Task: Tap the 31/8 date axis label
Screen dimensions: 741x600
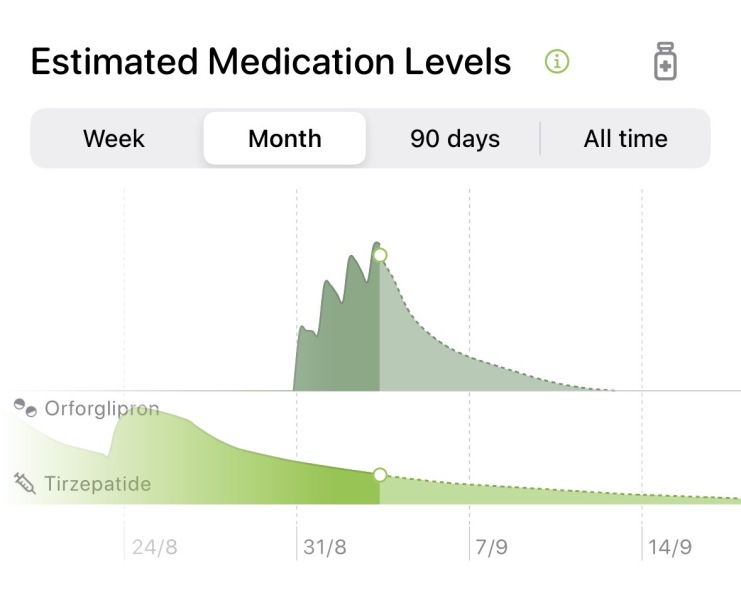Action: click(x=325, y=547)
